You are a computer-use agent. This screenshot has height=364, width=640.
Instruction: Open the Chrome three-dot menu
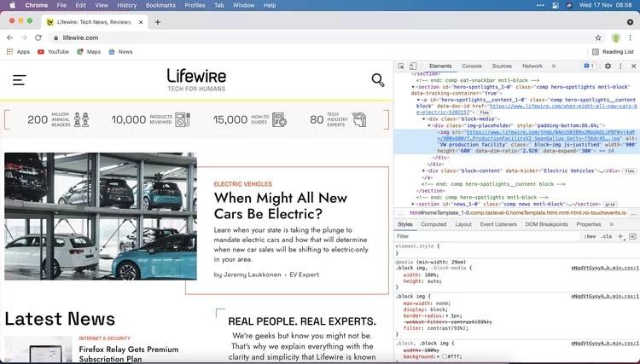631,38
